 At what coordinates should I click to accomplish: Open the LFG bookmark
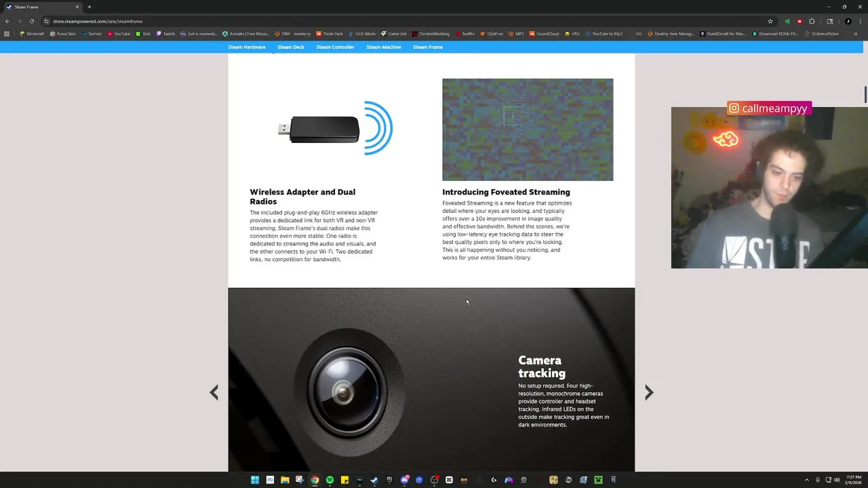click(638, 34)
